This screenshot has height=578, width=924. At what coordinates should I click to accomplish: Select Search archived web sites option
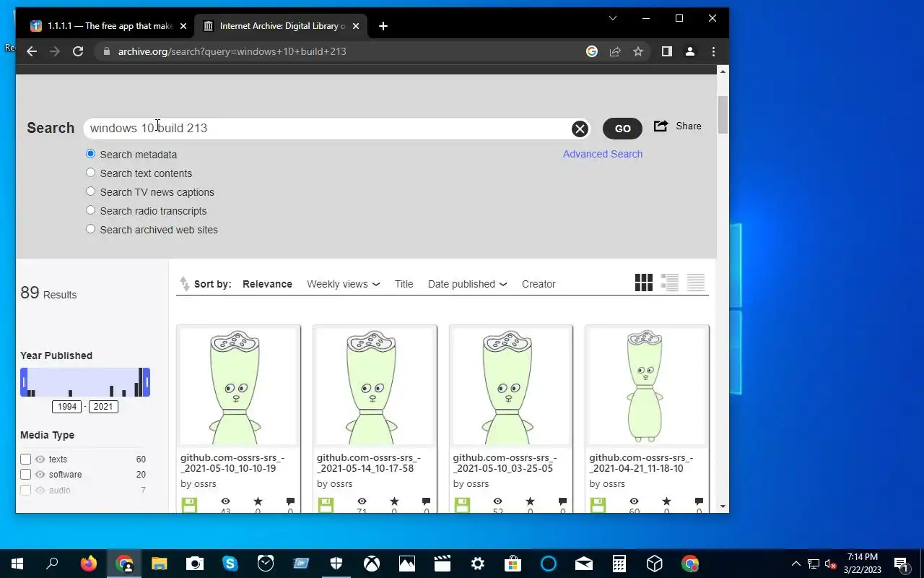(x=90, y=229)
